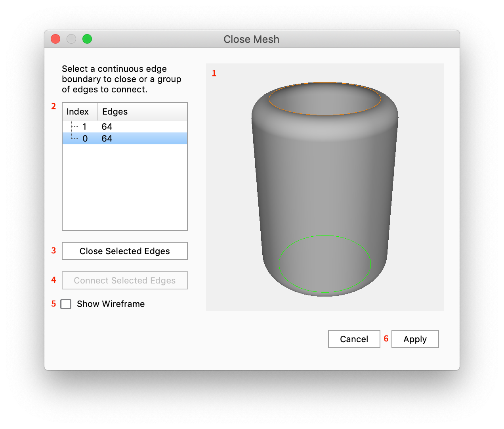Sort the list by the Index column

(x=78, y=111)
